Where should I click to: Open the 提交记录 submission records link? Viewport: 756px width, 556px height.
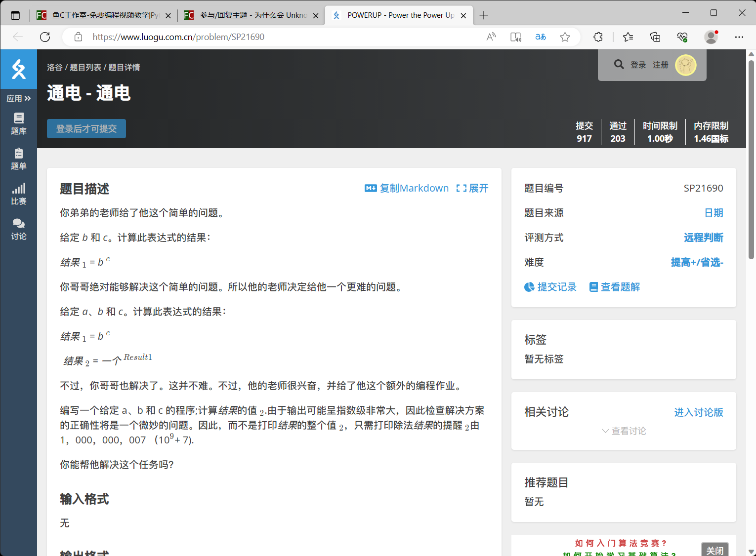550,287
